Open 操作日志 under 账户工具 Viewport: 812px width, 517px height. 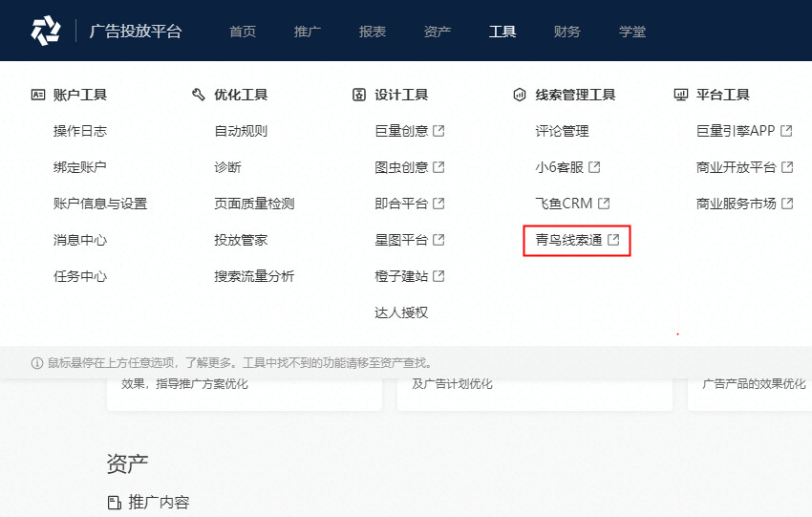(x=80, y=131)
